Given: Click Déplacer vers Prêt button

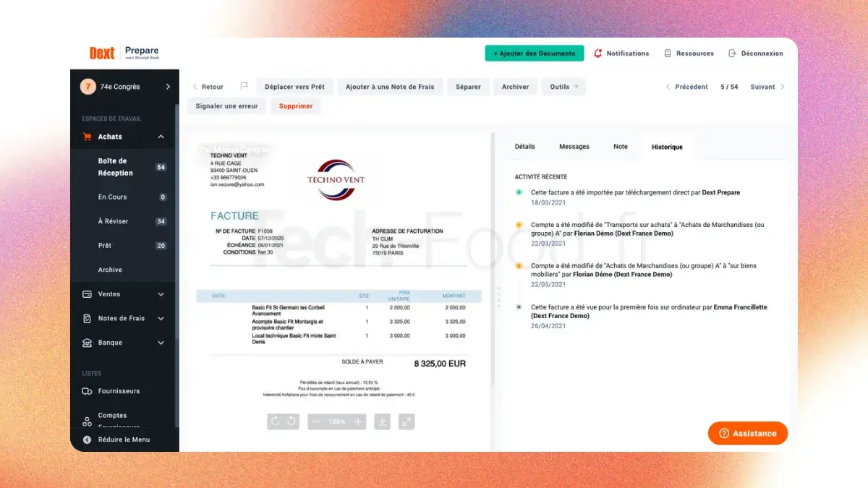Looking at the screenshot, I should tap(294, 87).
